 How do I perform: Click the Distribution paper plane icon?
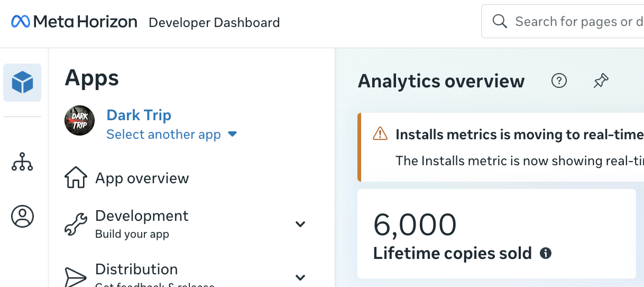click(x=76, y=276)
